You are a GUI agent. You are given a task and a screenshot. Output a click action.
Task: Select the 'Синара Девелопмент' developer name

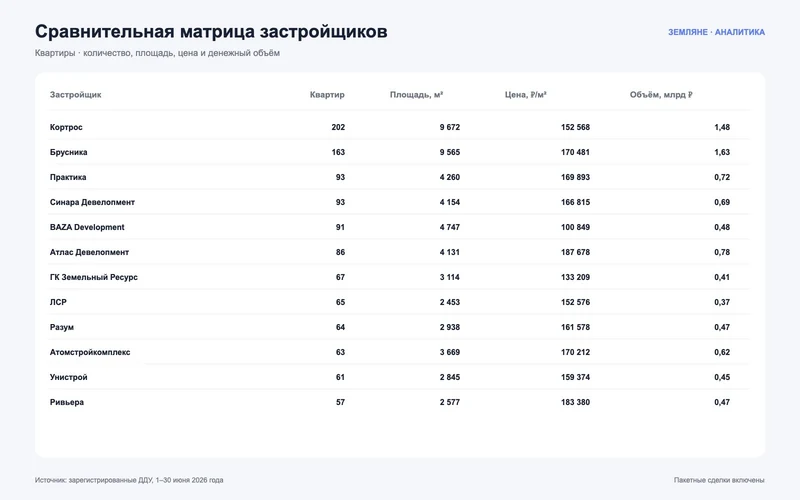click(x=92, y=202)
